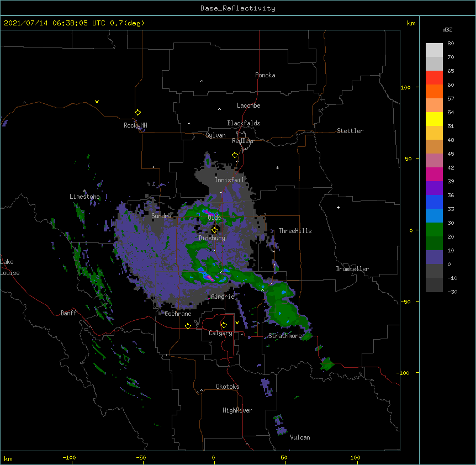This screenshot has width=476, height=465.
Task: Click the RockyMH label
Action: pyautogui.click(x=135, y=125)
